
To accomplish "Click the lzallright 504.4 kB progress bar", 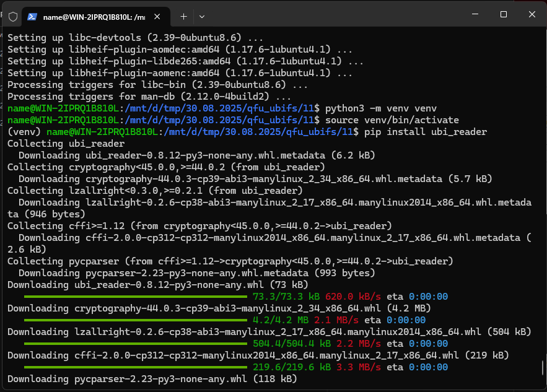I will (136, 344).
